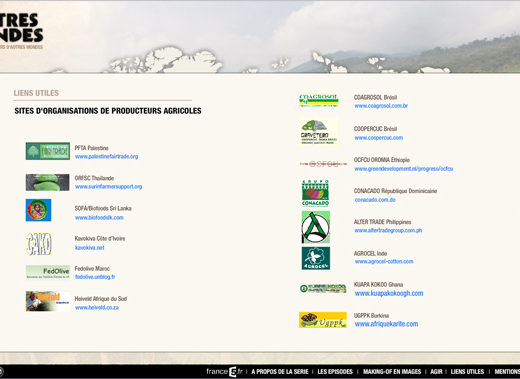This screenshot has width=520, height=379.
Task: Open 'A propos de la série' menu item
Action: [x=280, y=371]
